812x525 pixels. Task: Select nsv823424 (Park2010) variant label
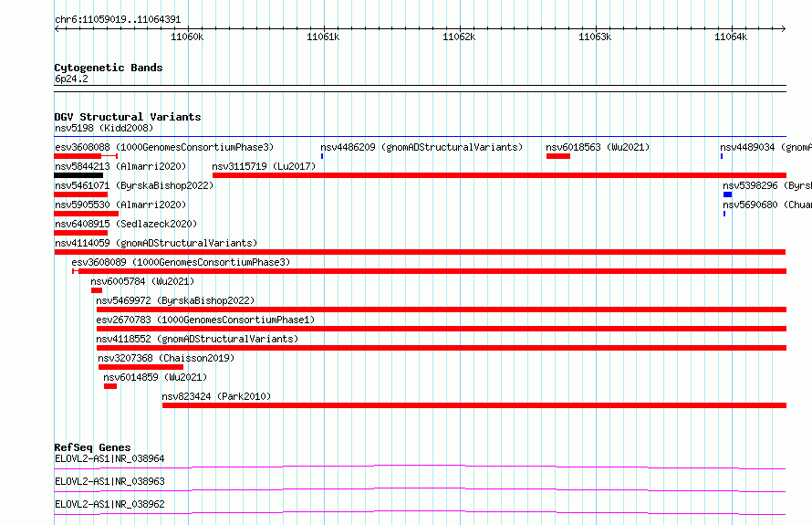(216, 396)
